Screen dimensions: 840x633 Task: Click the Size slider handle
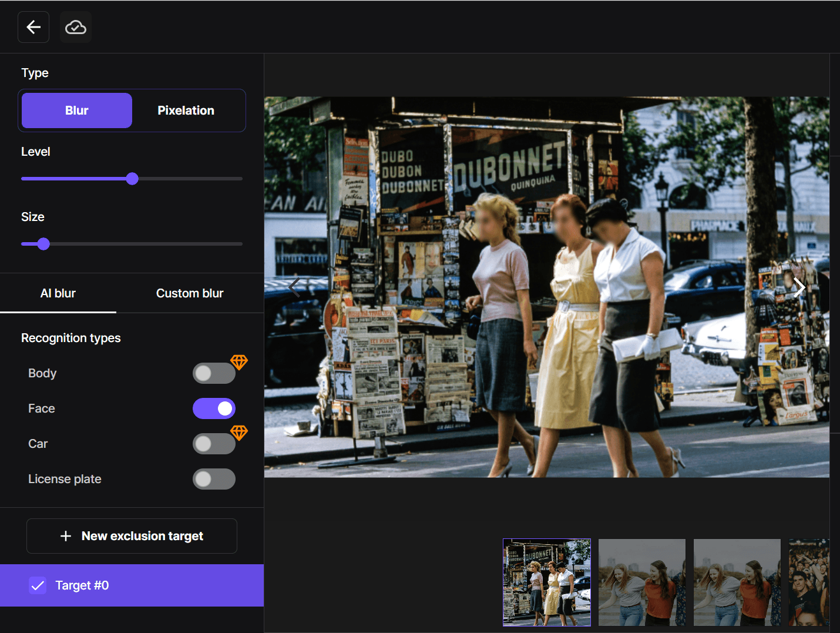click(43, 244)
